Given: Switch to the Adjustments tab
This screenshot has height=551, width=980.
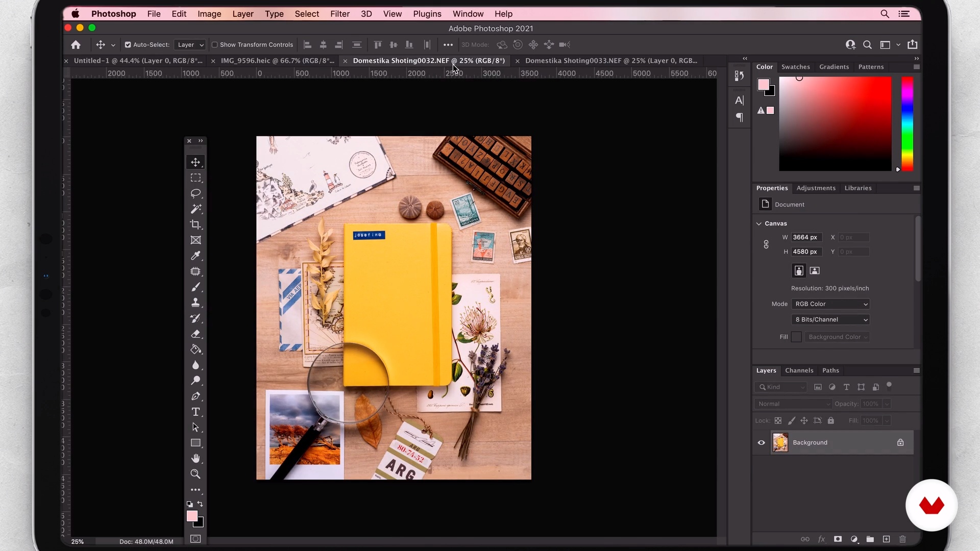Looking at the screenshot, I should 816,188.
